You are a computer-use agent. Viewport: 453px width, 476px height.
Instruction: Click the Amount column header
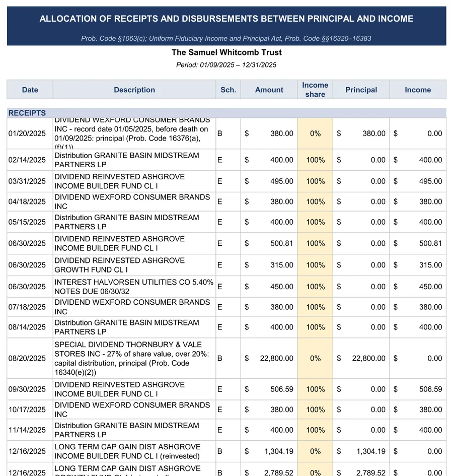269,90
